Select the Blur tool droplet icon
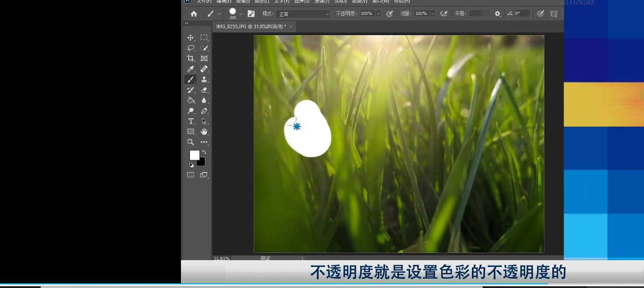 tap(204, 100)
